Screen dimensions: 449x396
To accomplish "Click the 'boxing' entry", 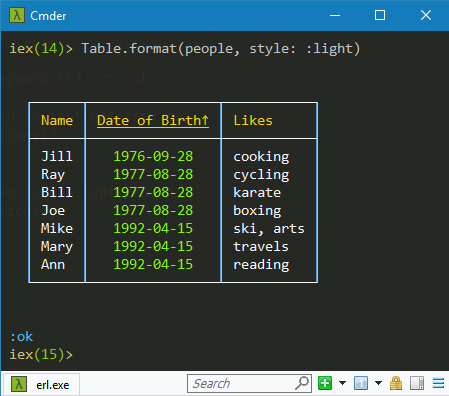I will pos(257,211).
